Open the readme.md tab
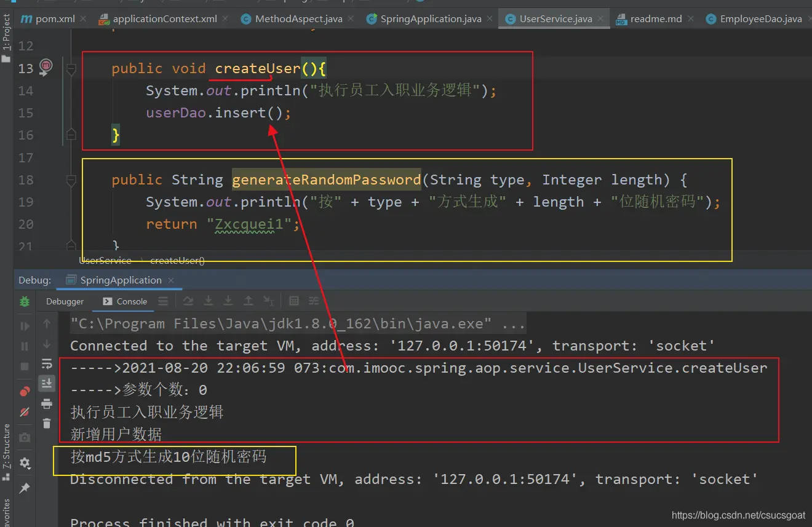Screen dimensions: 812x527 (656, 18)
